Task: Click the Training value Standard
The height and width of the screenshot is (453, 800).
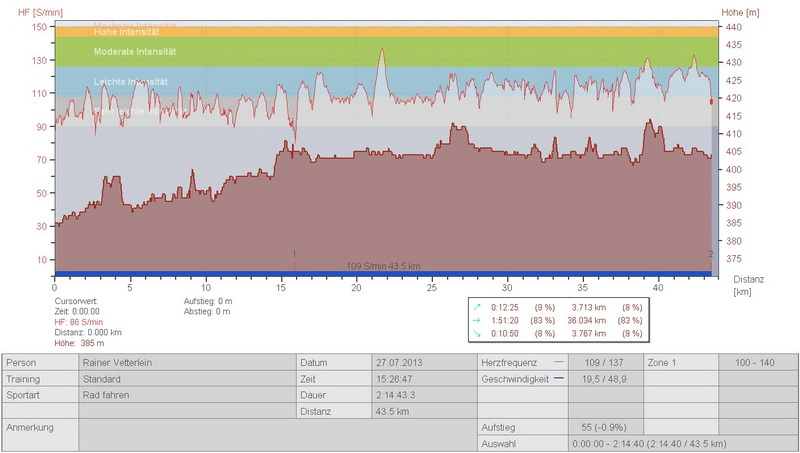Action: click(187, 380)
